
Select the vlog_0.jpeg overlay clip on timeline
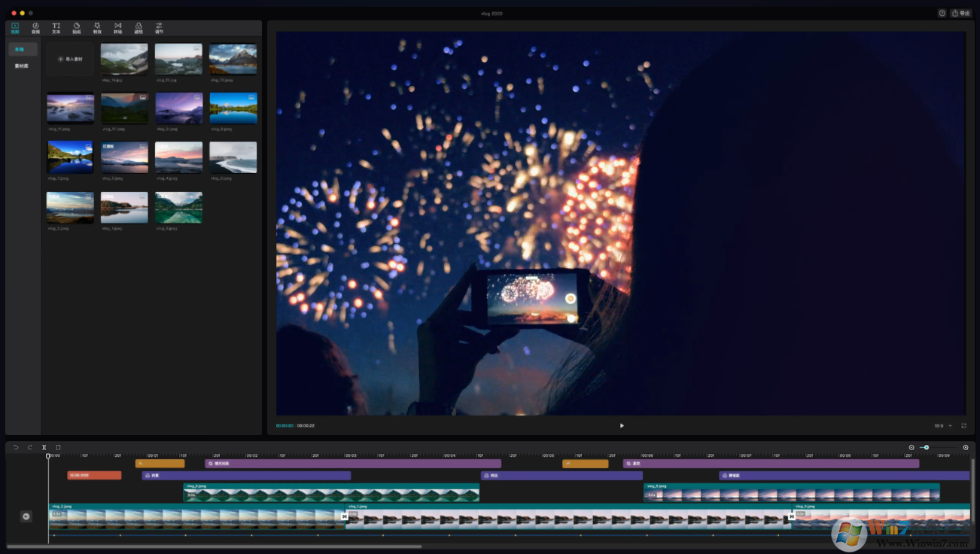[331, 492]
